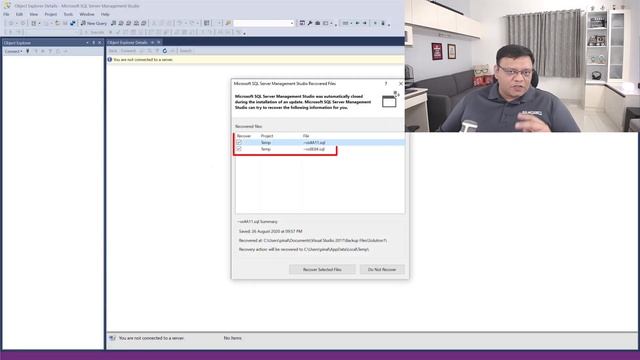
Task: Close the Object Explorer Details tab
Action: pos(159,42)
